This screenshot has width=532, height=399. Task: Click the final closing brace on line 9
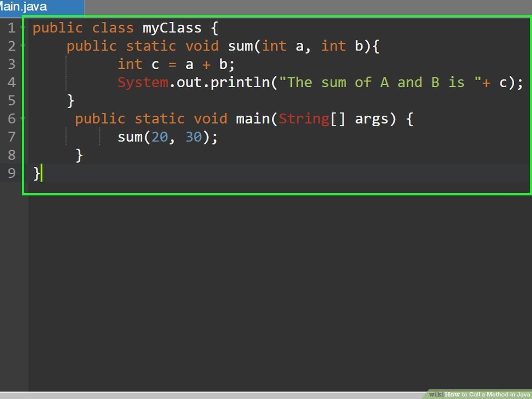click(x=36, y=173)
